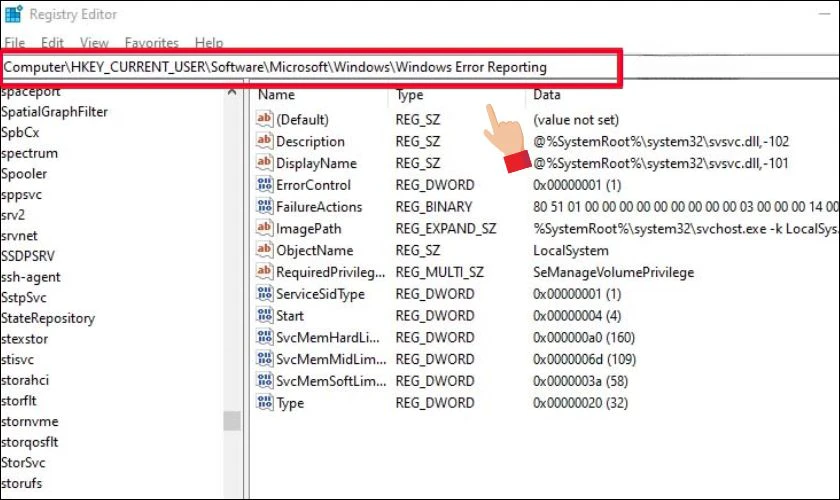The image size is (840, 500).
Task: Click the 0x00000020 (32) data cell
Action: point(580,404)
